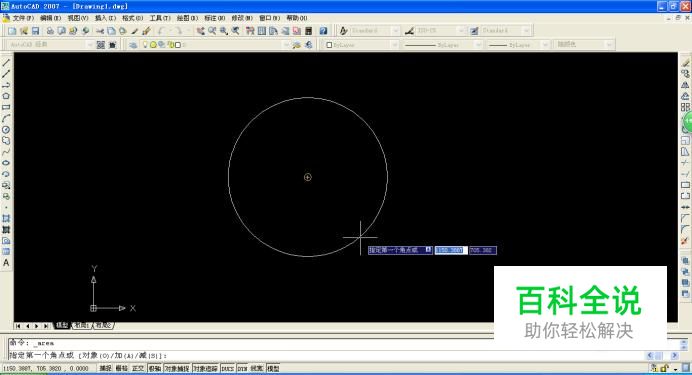This screenshot has width=692, height=375.
Task: Select the Circle tool in draw toolbar
Action: point(6,130)
